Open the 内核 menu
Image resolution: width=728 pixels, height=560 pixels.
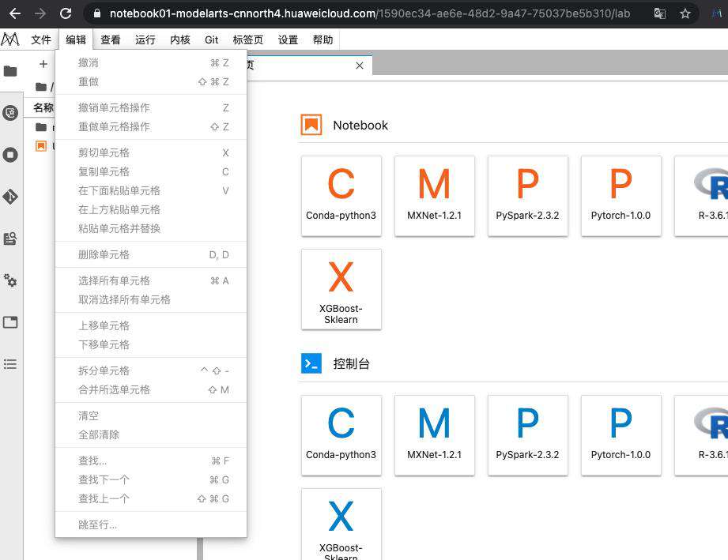[180, 40]
